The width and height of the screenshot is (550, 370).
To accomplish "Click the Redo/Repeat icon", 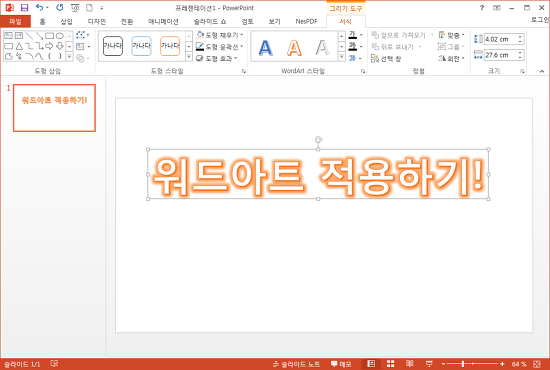I will click(60, 8).
